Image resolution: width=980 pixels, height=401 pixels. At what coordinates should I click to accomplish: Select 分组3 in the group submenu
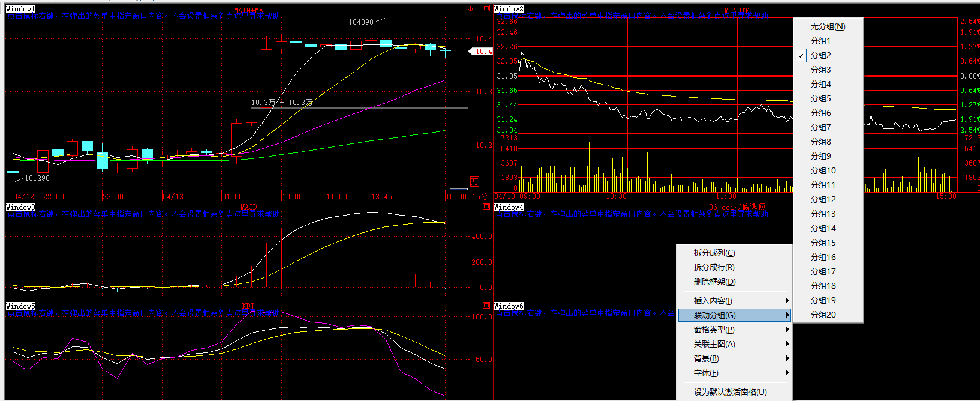coord(828,70)
